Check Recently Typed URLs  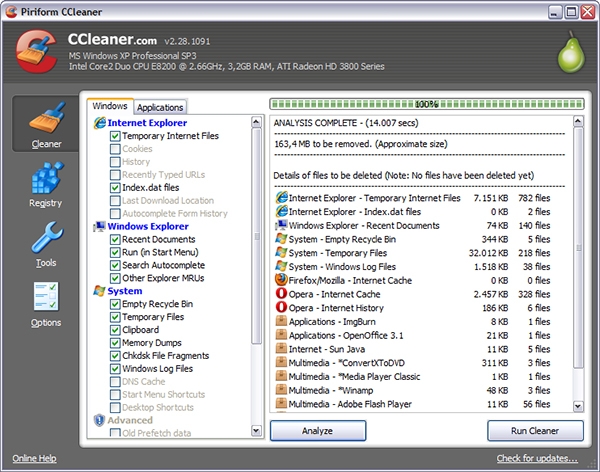pos(115,175)
